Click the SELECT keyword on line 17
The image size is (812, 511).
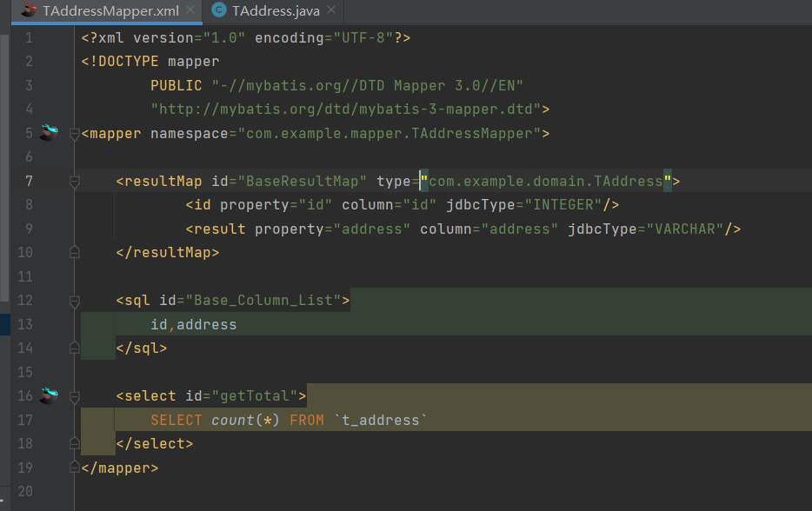[x=176, y=420]
